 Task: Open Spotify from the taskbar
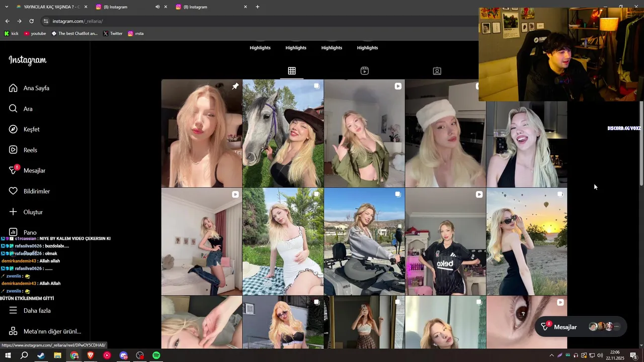tap(156, 355)
